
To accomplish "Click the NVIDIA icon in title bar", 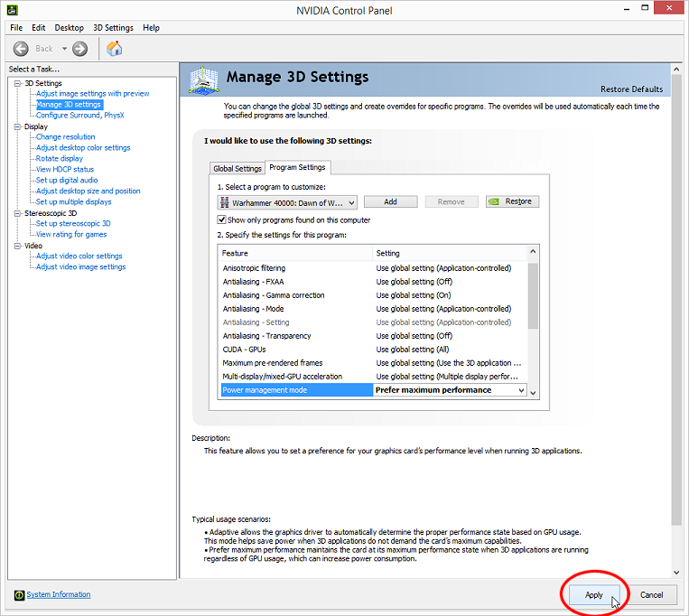I will tap(13, 10).
